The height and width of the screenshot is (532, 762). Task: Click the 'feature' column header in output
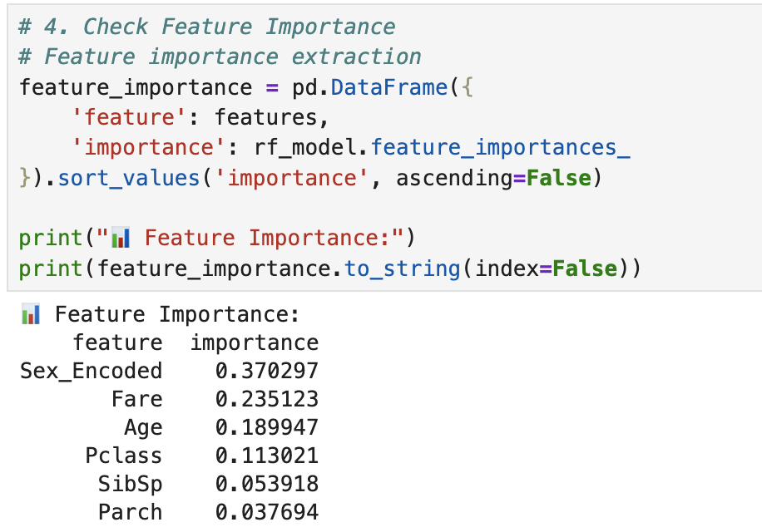[117, 342]
